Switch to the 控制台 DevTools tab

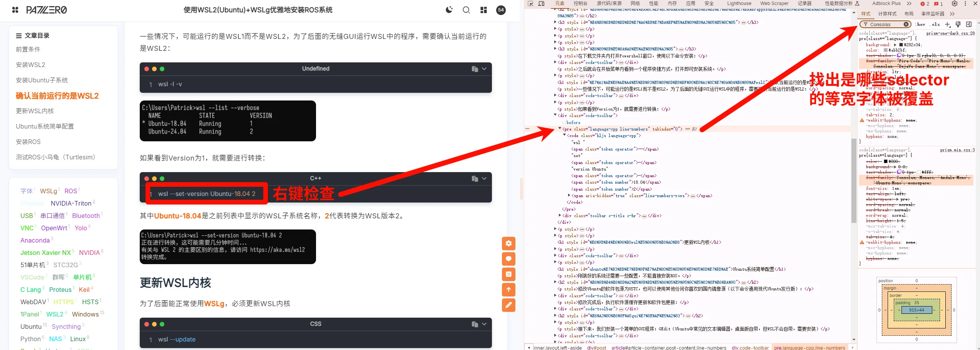580,3
